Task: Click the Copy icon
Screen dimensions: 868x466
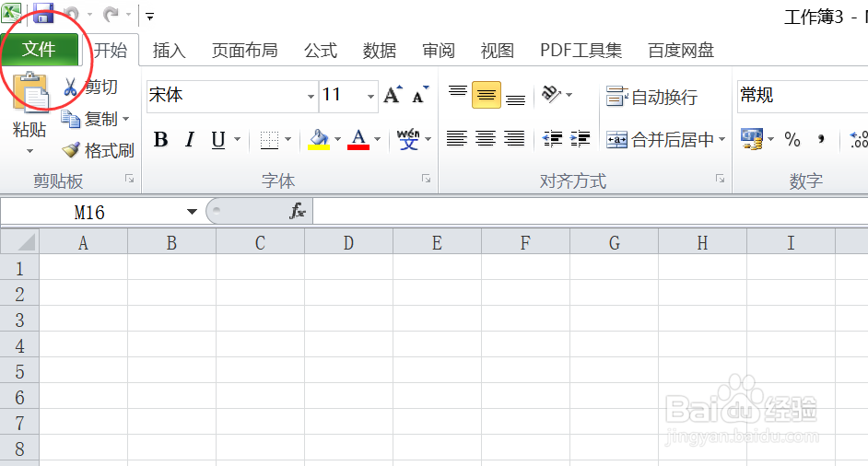Action: point(70,119)
